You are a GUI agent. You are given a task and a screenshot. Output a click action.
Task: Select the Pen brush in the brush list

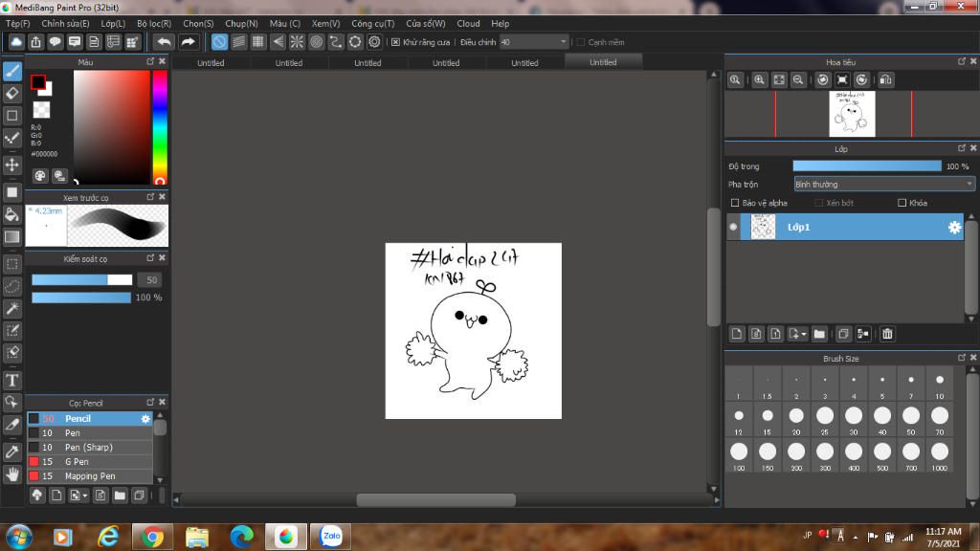coord(90,433)
